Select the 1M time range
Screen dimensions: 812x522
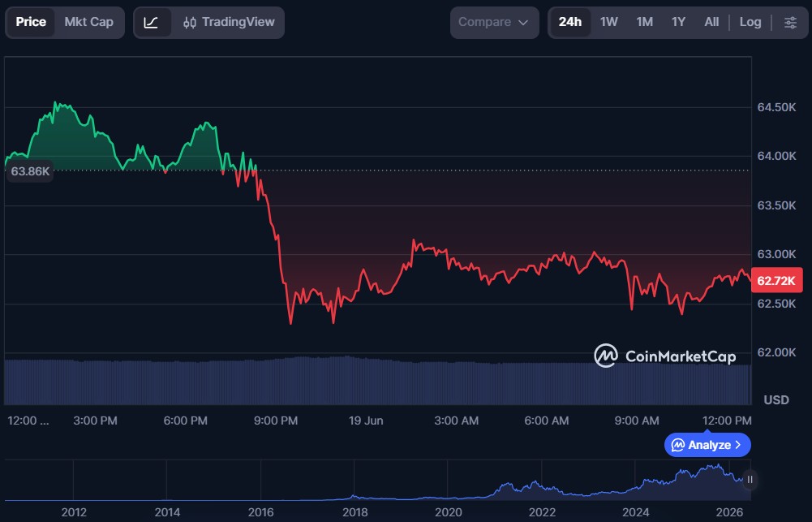click(x=645, y=22)
